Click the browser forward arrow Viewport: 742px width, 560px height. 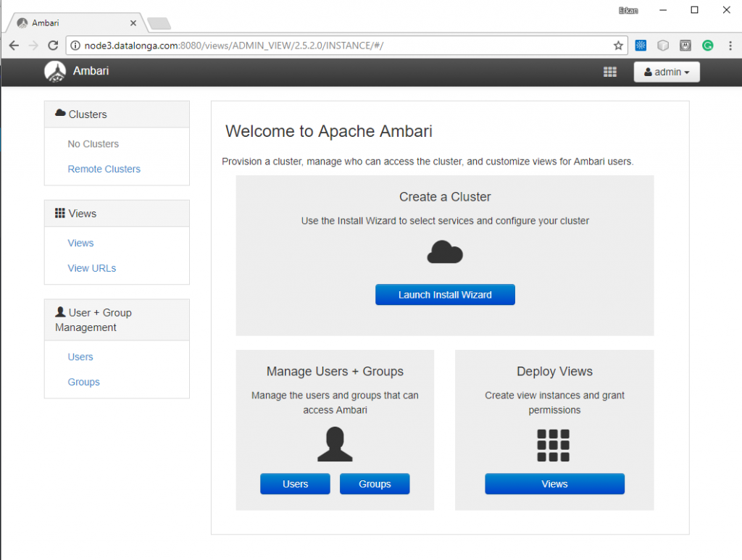(33, 46)
